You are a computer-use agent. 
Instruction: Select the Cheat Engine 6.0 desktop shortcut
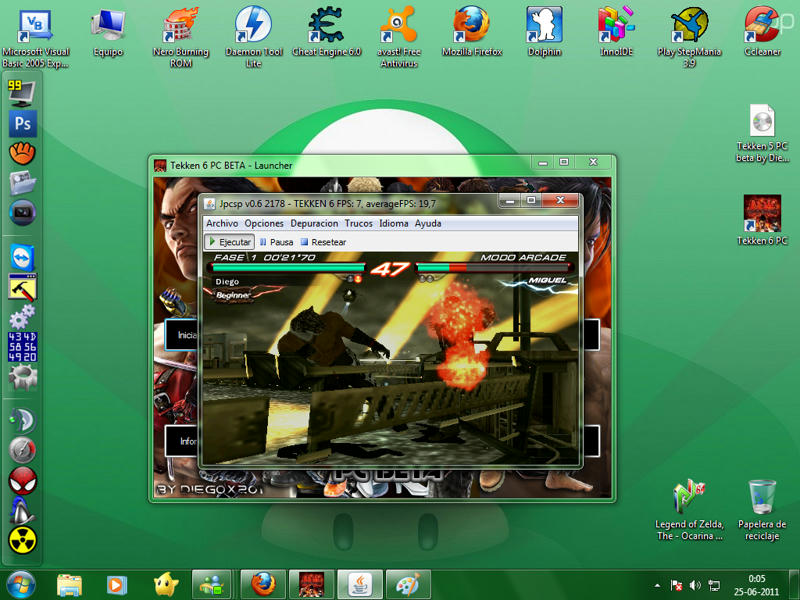(327, 33)
